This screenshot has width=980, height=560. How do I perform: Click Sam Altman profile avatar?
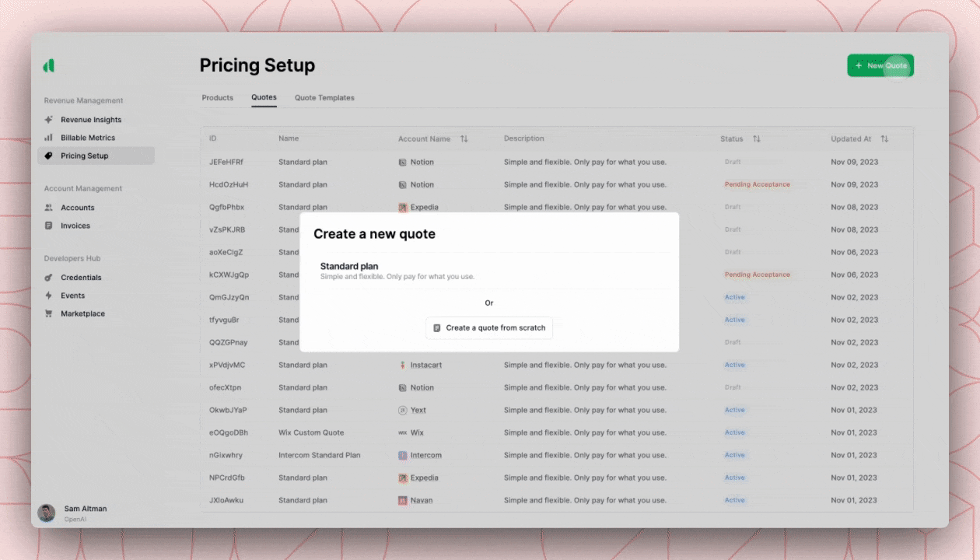[x=47, y=513]
